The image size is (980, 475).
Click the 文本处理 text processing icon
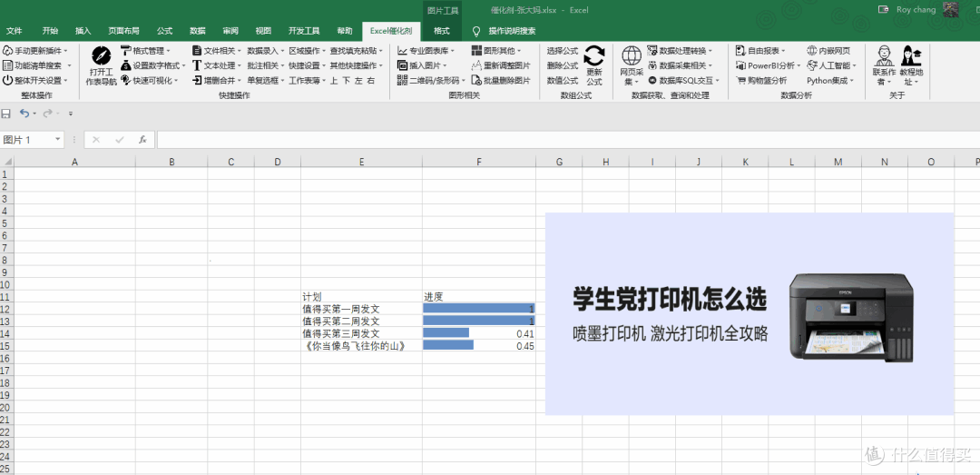pos(197,65)
